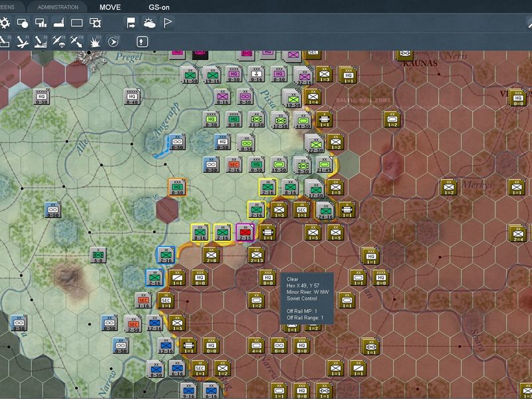This screenshot has width=532, height=399.
Task: Select the blue unit labeled 13-16
Action: [x=166, y=346]
